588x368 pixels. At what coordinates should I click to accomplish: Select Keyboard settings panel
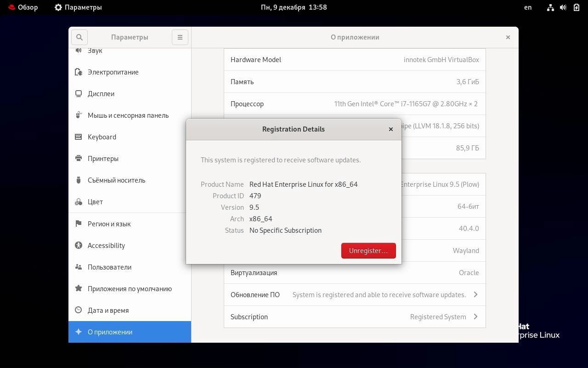tap(130, 137)
